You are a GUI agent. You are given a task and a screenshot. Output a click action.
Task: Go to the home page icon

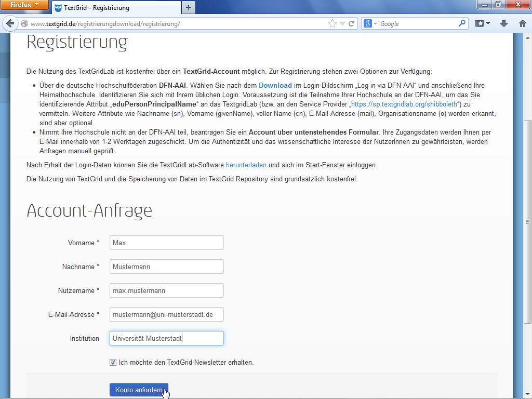pos(523,24)
